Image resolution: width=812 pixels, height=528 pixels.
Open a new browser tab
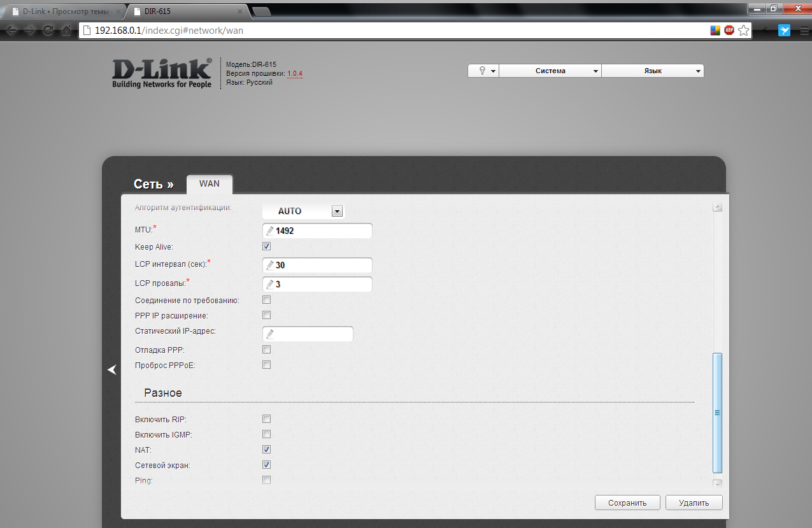click(x=261, y=11)
